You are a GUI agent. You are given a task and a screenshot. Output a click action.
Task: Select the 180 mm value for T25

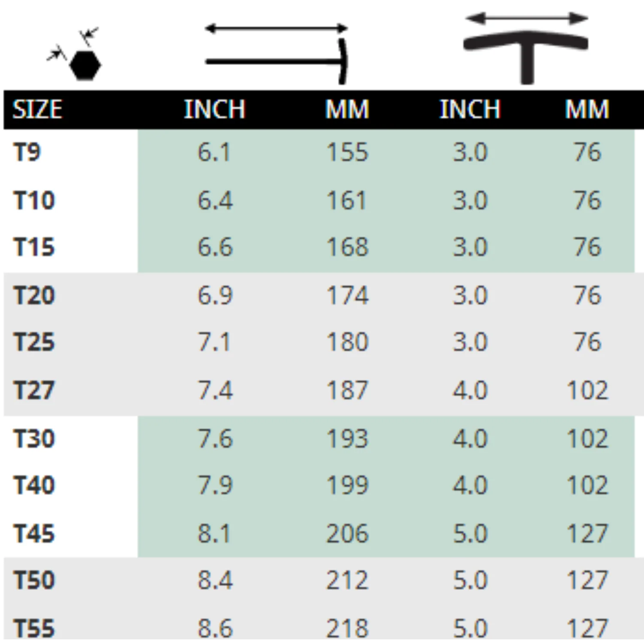point(347,343)
